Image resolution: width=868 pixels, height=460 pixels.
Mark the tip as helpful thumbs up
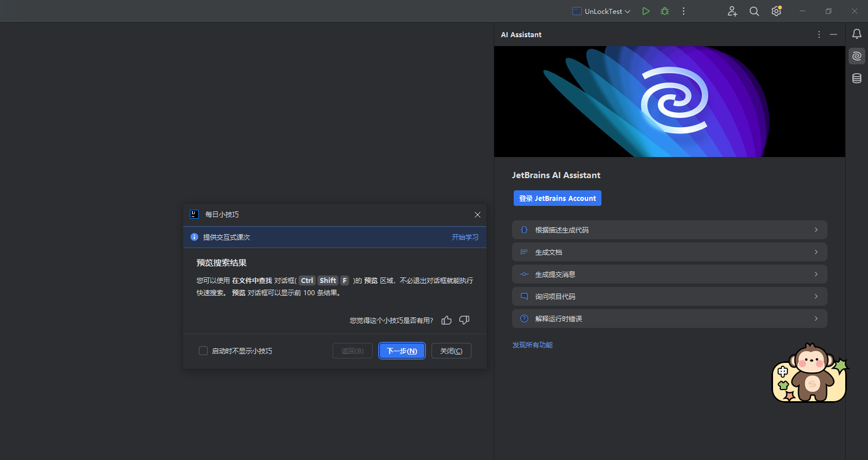(x=446, y=320)
